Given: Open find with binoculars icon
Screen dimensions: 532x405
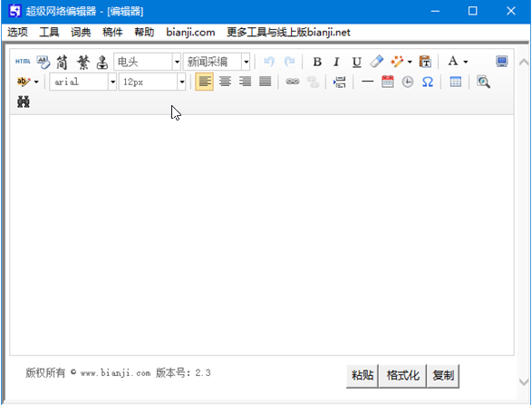Looking at the screenshot, I should (x=24, y=101).
